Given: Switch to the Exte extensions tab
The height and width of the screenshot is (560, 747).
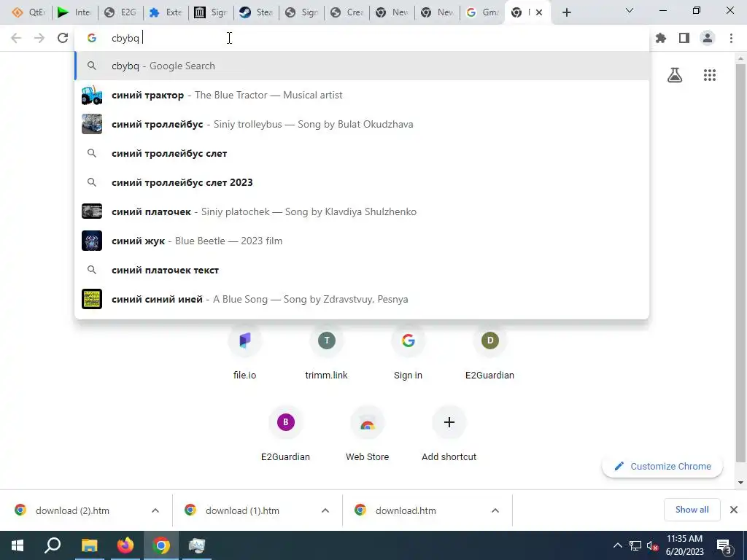Looking at the screenshot, I should point(166,12).
